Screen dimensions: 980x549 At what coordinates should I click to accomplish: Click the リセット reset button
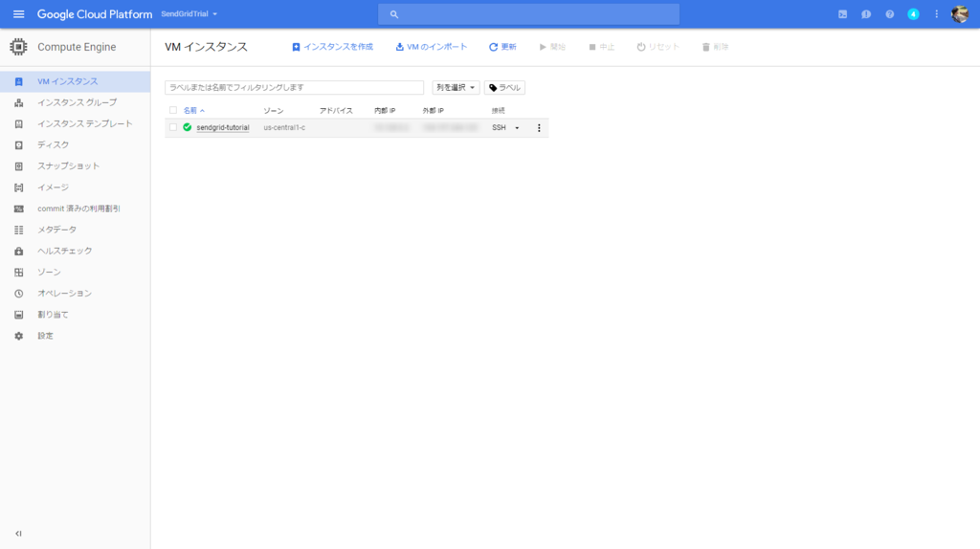[658, 47]
